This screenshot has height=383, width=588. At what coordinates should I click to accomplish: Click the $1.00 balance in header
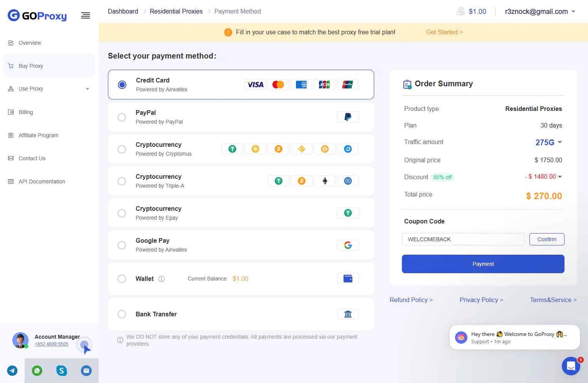pyautogui.click(x=477, y=12)
